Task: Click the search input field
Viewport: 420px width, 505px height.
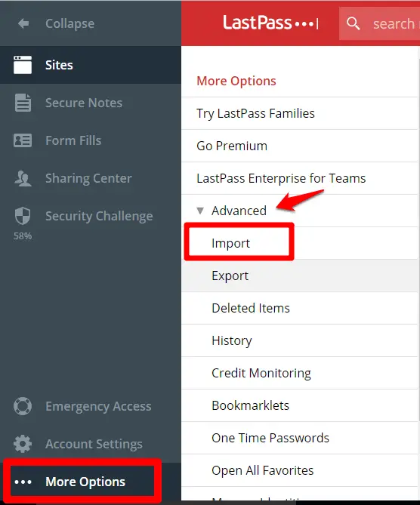Action: pyautogui.click(x=379, y=24)
